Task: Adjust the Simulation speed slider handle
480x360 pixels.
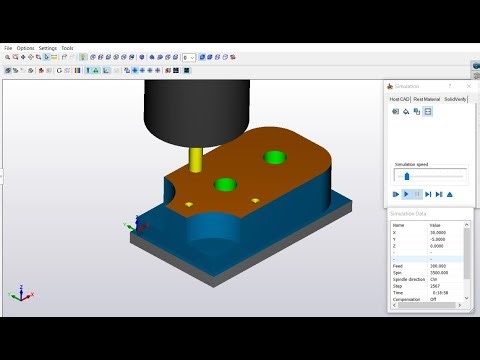Action: point(407,176)
